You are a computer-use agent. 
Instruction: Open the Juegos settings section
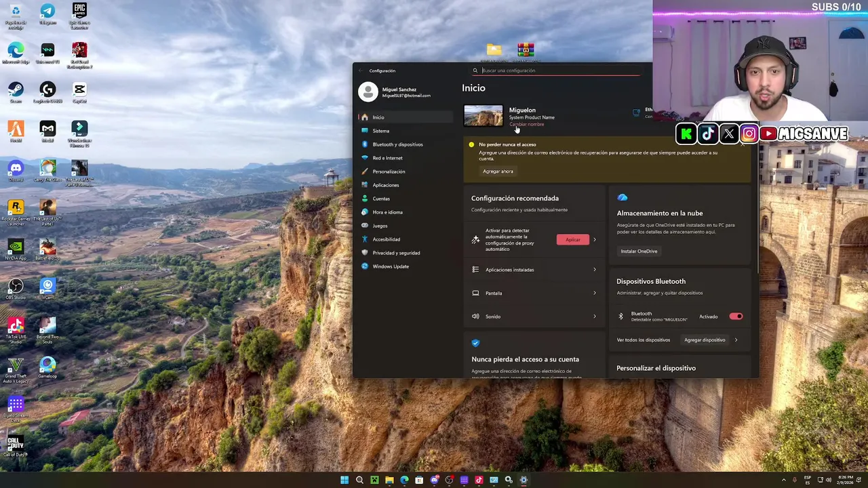coord(405,226)
